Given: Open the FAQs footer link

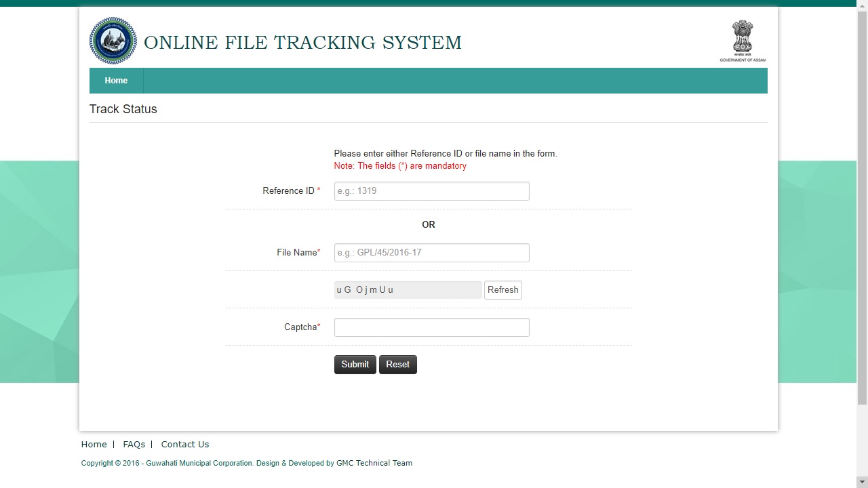Looking at the screenshot, I should pyautogui.click(x=134, y=445).
